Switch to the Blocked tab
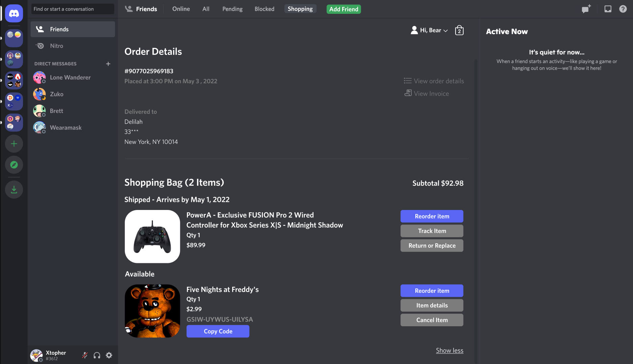The width and height of the screenshot is (633, 364). pos(264,9)
